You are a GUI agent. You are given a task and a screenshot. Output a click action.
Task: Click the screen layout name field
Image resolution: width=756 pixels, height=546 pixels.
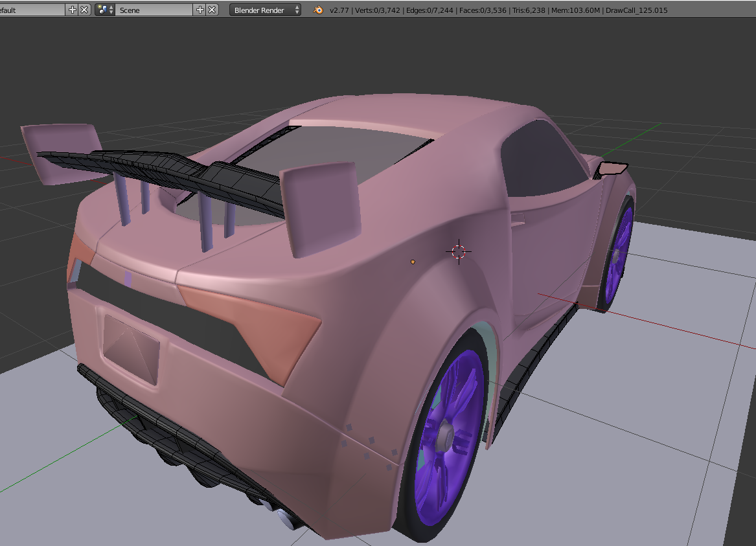coord(32,10)
